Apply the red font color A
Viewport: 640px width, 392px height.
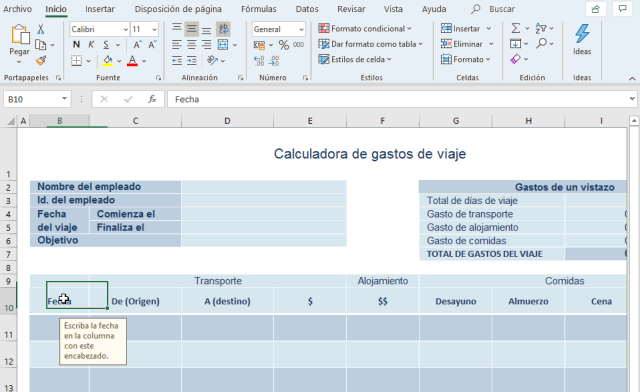point(132,60)
